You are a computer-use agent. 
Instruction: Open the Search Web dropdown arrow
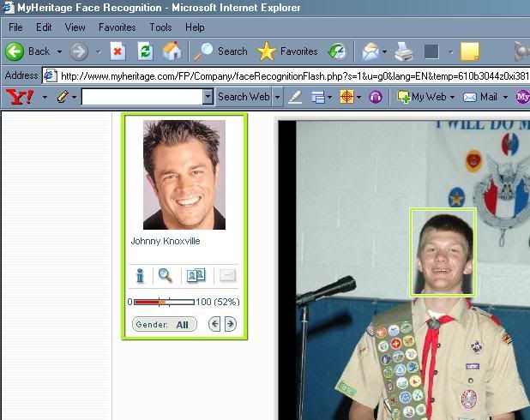[277, 97]
